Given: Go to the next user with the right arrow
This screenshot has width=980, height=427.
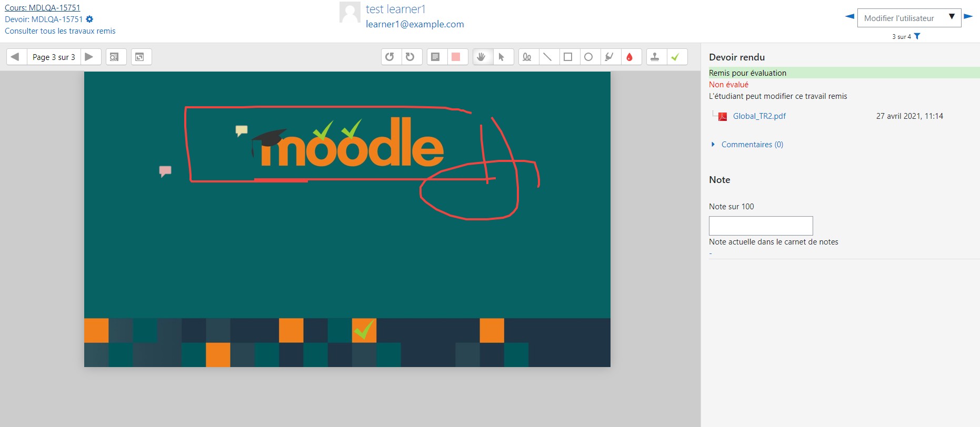Looking at the screenshot, I should pos(968,16).
